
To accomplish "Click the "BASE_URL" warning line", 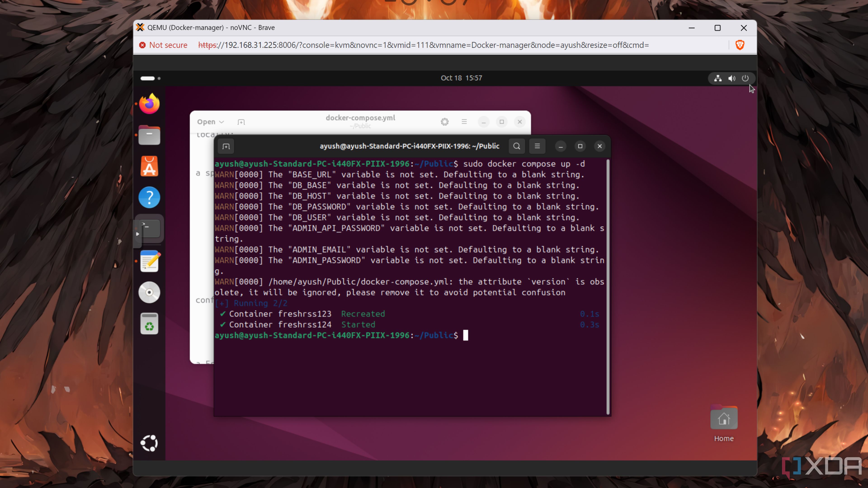I will click(399, 174).
